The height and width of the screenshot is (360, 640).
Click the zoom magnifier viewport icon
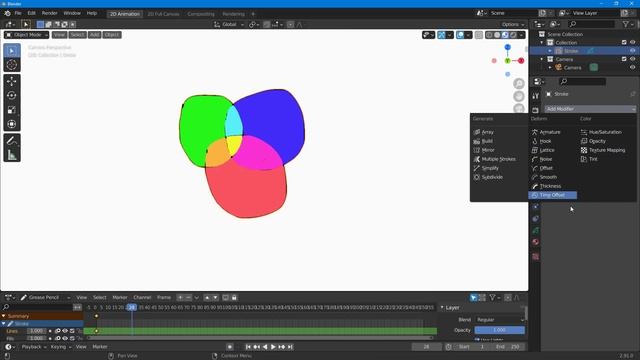519,84
